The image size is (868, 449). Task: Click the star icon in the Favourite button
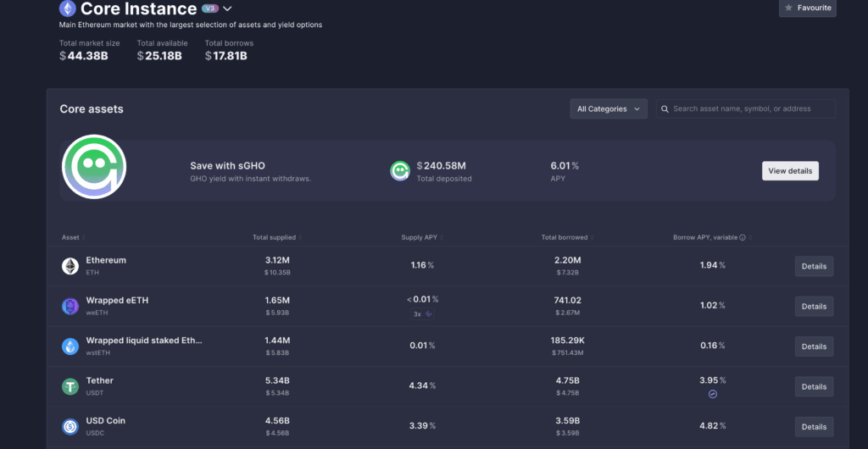789,8
